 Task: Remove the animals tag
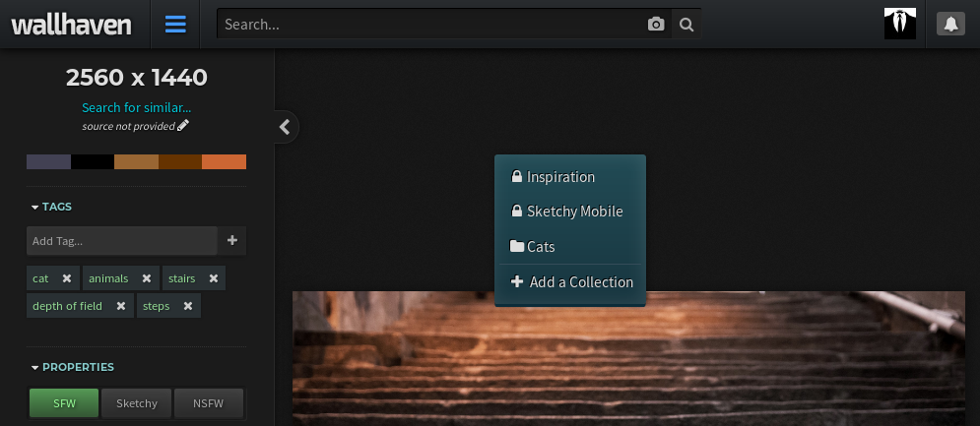(146, 278)
